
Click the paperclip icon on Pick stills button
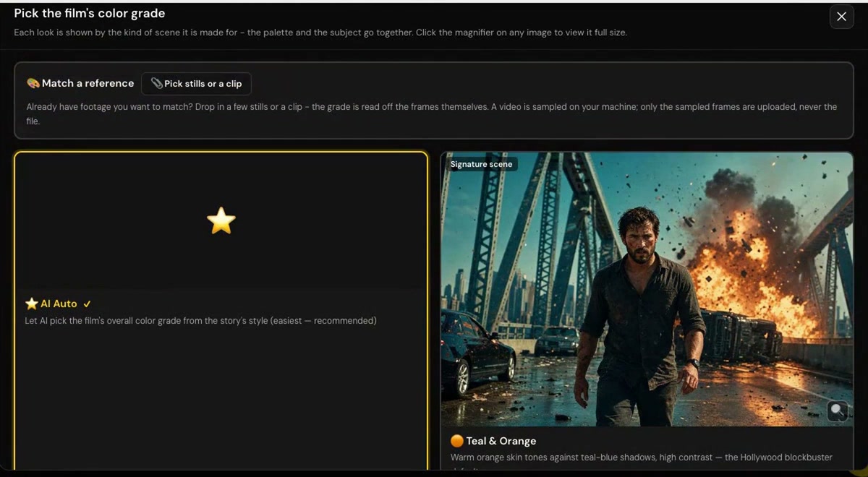[156, 84]
